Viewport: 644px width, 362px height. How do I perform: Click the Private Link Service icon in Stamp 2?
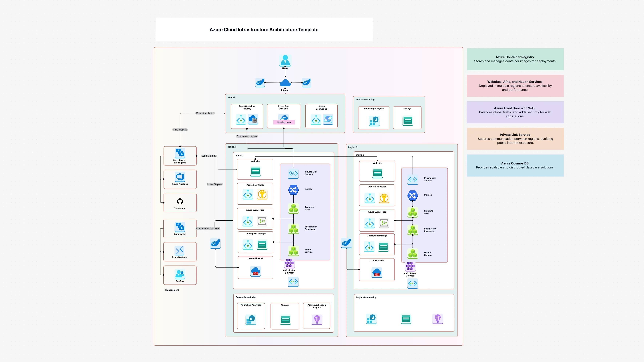412,180
